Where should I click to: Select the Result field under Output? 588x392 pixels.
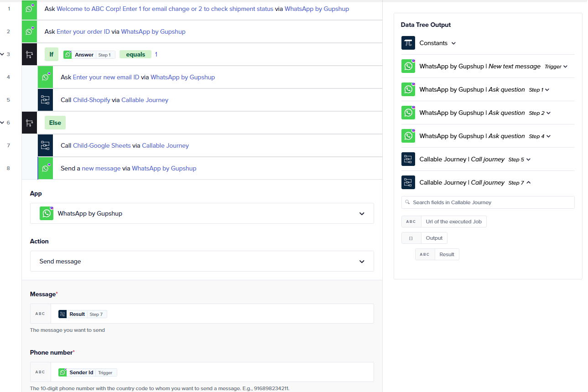point(437,254)
